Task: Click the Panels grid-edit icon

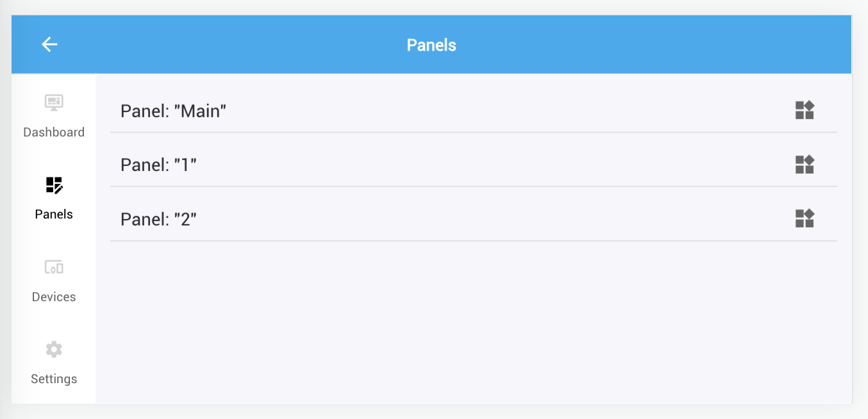Action: [x=54, y=185]
